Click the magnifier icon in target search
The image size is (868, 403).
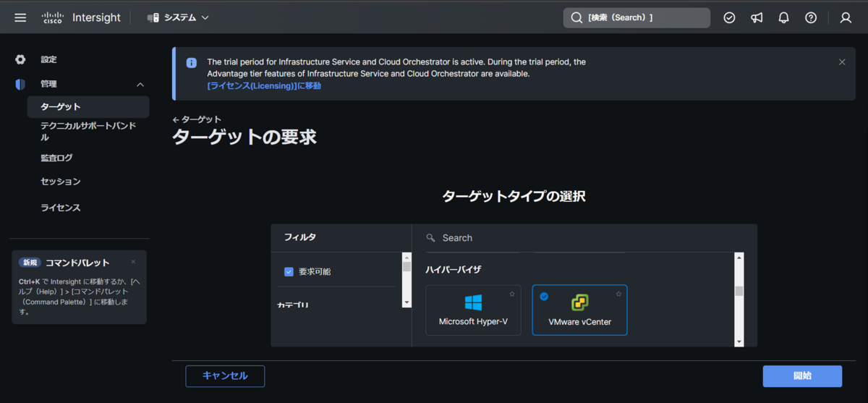click(x=431, y=237)
